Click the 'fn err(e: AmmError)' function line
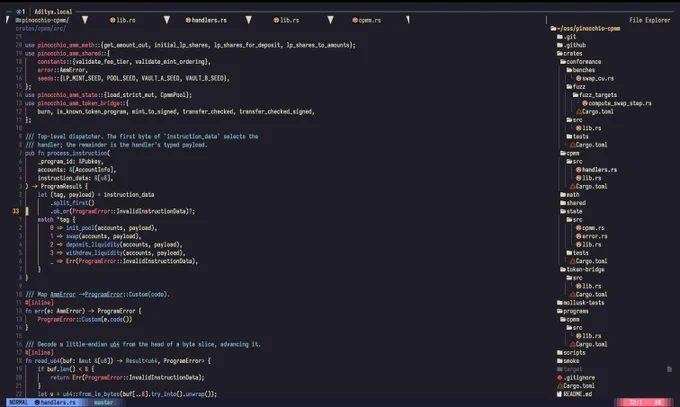 [x=83, y=311]
